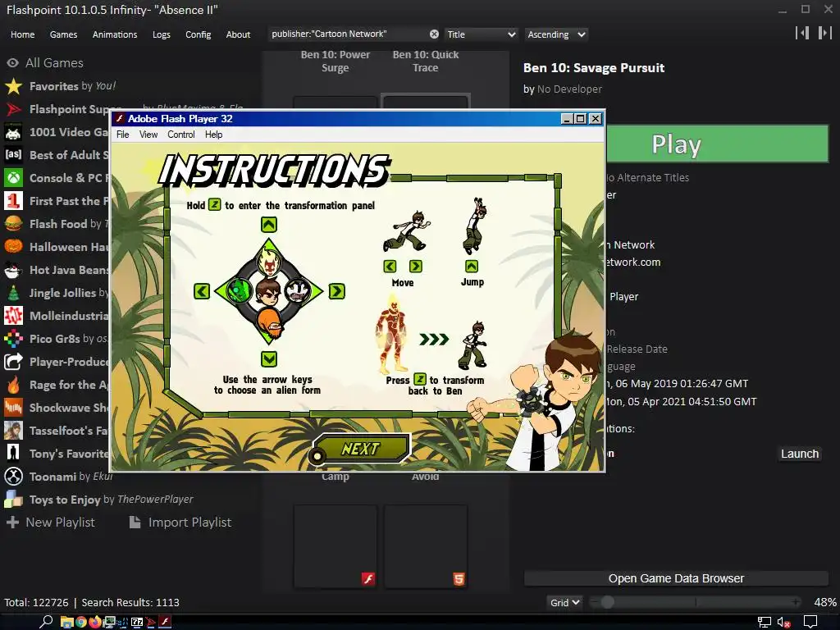This screenshot has height=630, width=840.
Task: Click the All Games eye icon
Action: pos(13,63)
